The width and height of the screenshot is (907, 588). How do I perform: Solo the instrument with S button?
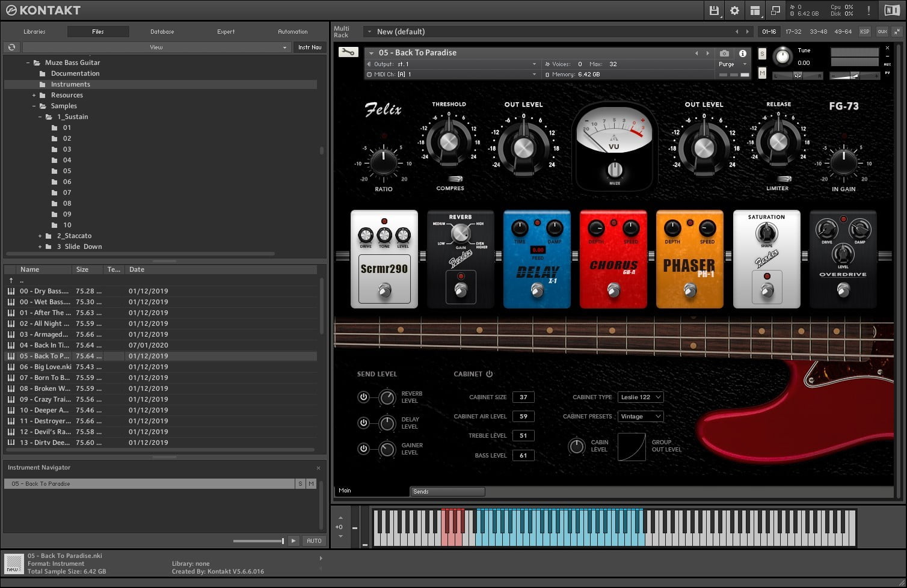click(762, 54)
